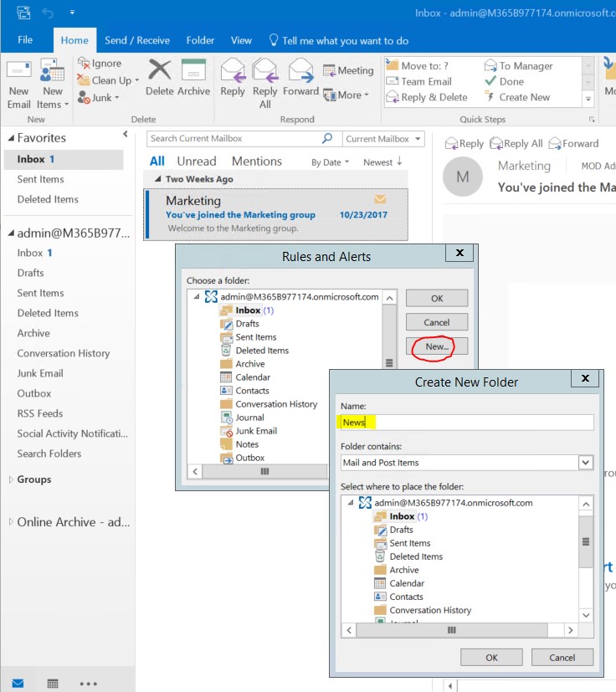Click the Undo icon in the title bar
616x692 pixels.
[48, 13]
